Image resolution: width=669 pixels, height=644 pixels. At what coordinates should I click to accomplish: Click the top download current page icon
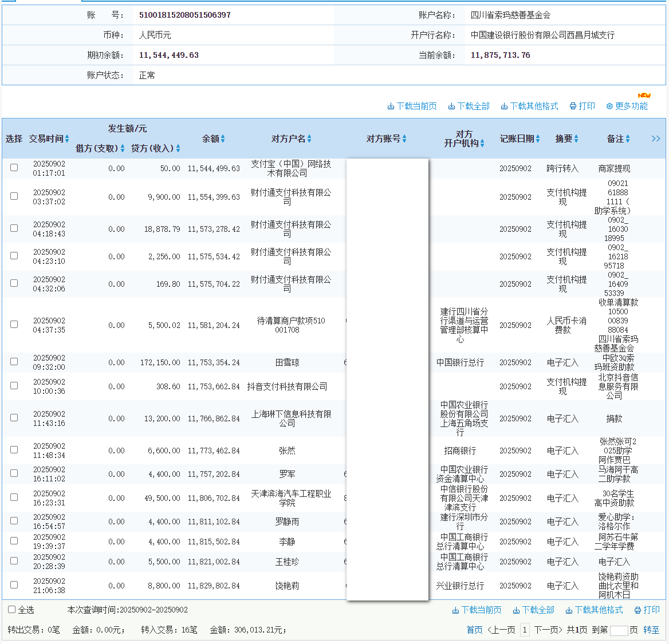tap(391, 106)
